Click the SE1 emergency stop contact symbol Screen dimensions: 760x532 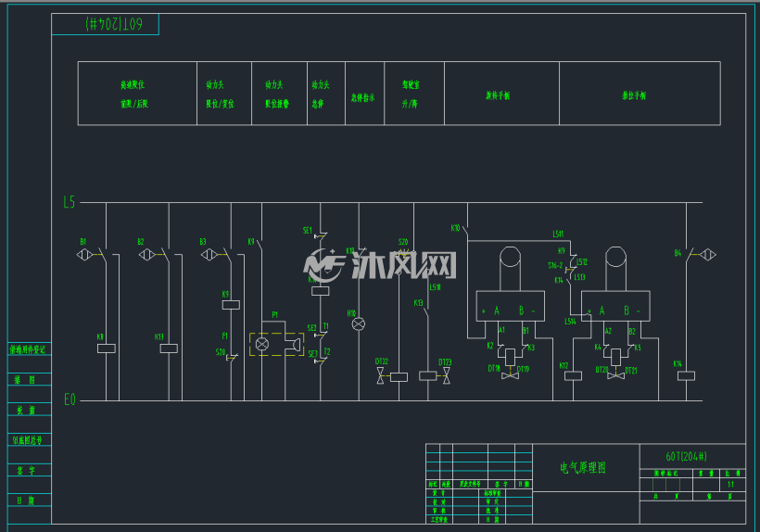click(x=321, y=236)
